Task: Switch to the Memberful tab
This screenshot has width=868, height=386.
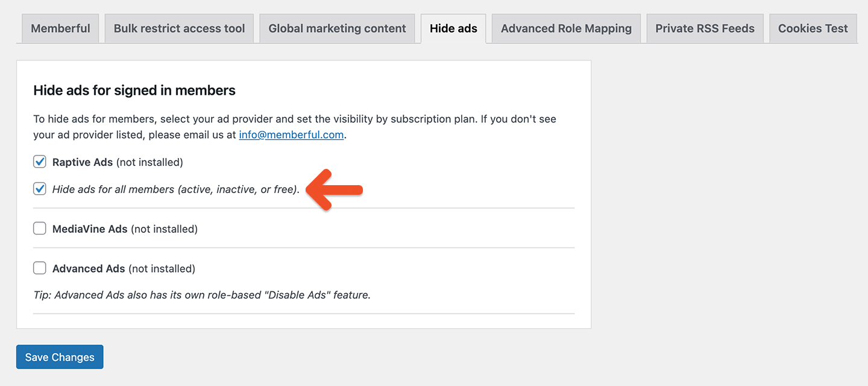Action: [60, 28]
